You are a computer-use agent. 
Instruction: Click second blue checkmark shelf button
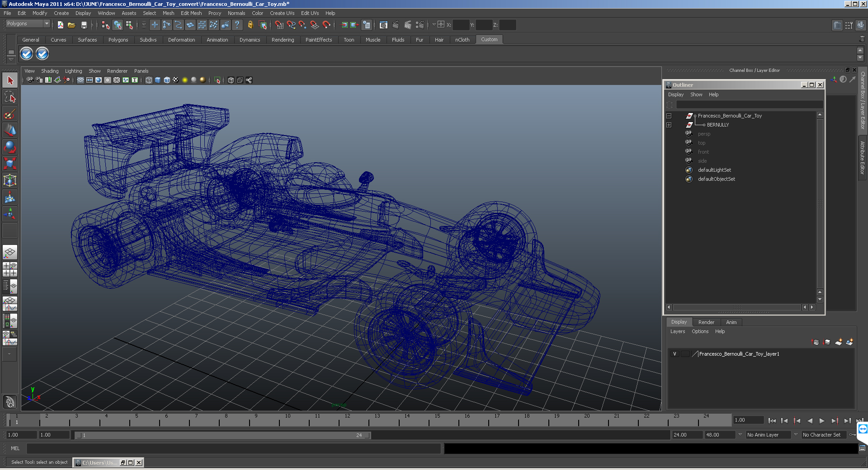pos(42,54)
